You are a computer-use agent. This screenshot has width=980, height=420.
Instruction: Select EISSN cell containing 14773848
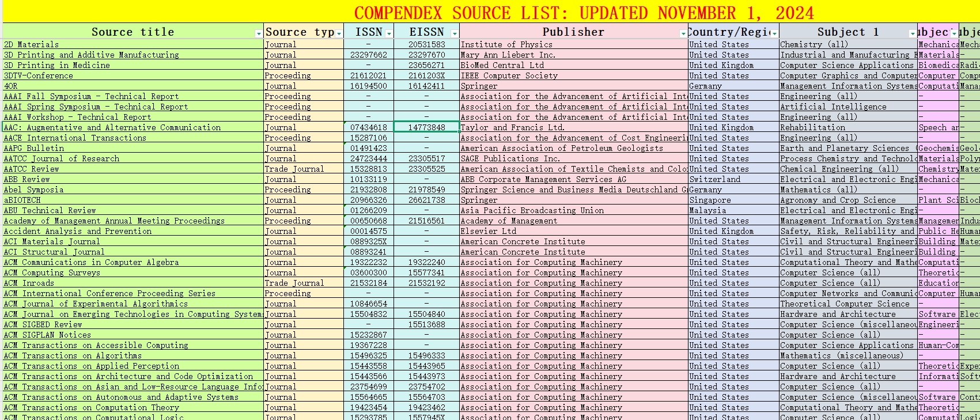(426, 127)
